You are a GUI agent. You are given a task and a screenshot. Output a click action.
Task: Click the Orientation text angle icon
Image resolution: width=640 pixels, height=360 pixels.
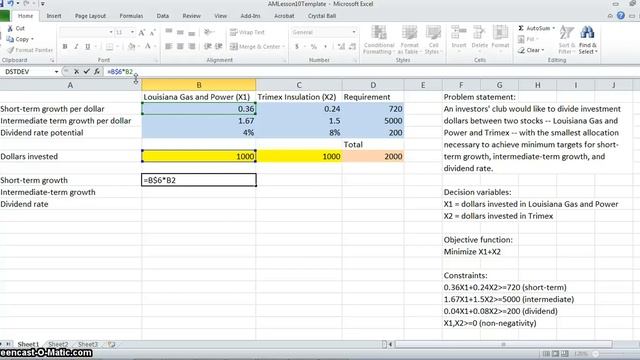point(208,32)
